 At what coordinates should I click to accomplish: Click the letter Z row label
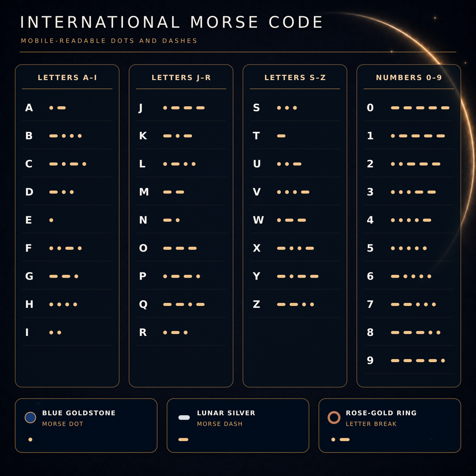coord(257,305)
